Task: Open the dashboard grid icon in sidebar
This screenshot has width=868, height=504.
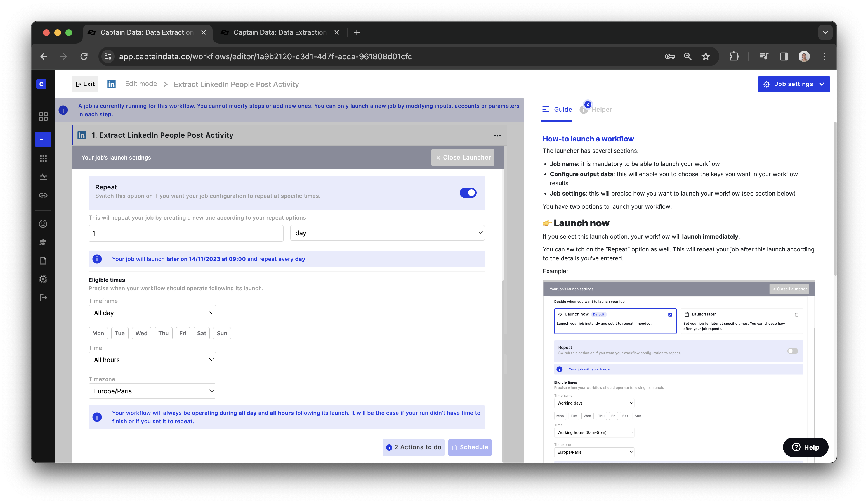Action: point(43,117)
